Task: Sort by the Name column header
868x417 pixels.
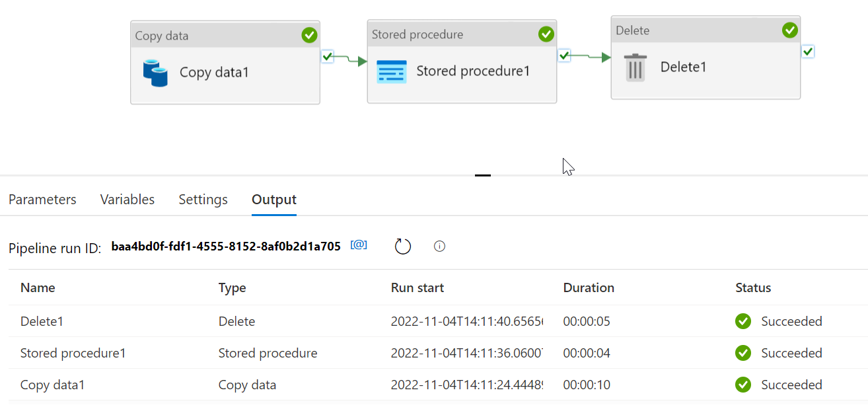Action: point(38,287)
